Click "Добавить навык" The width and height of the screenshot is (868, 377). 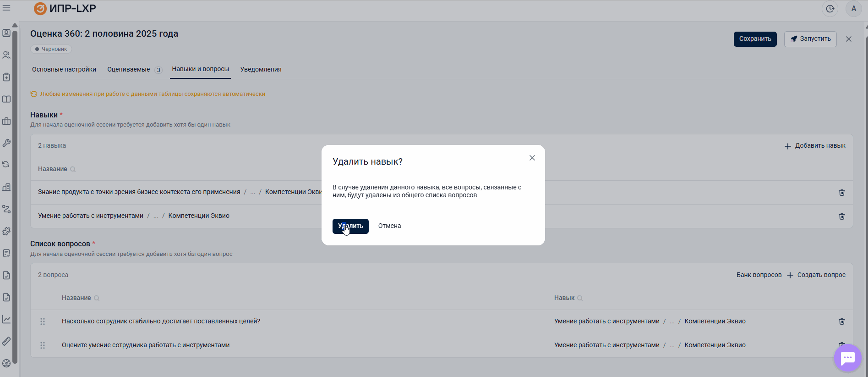815,146
